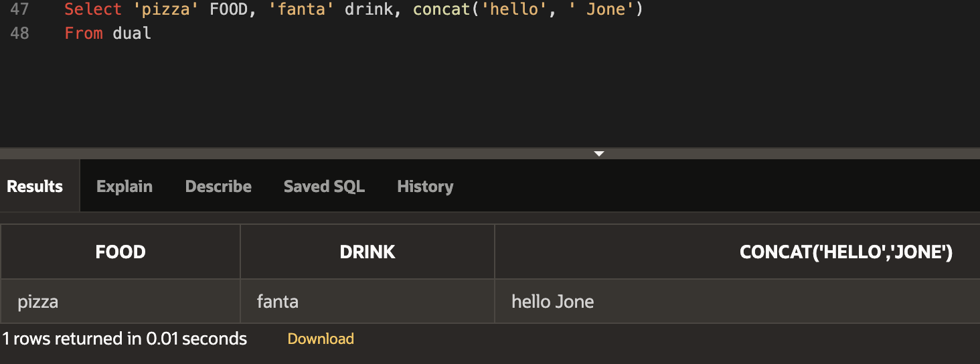The height and width of the screenshot is (364, 980).
Task: Select the 'hello Jone' result cell
Action: pyautogui.click(x=738, y=302)
